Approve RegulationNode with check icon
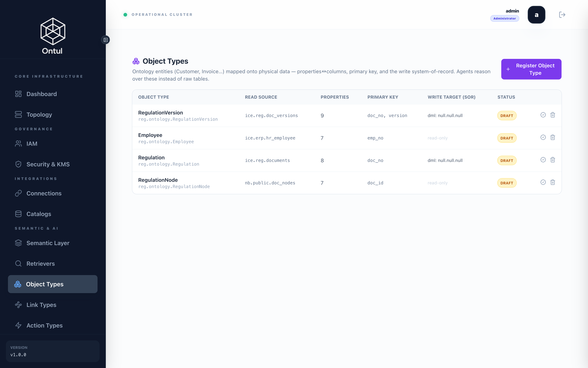 coord(543,182)
